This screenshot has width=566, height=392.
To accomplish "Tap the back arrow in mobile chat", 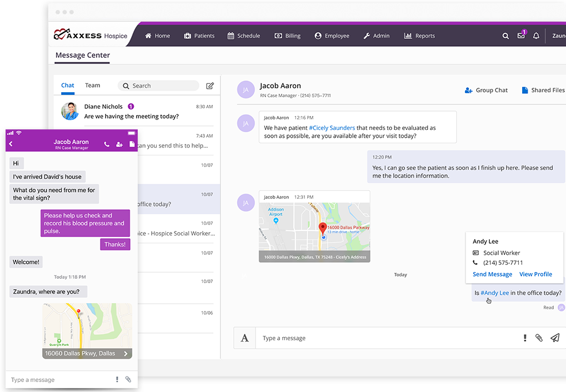I will point(11,144).
